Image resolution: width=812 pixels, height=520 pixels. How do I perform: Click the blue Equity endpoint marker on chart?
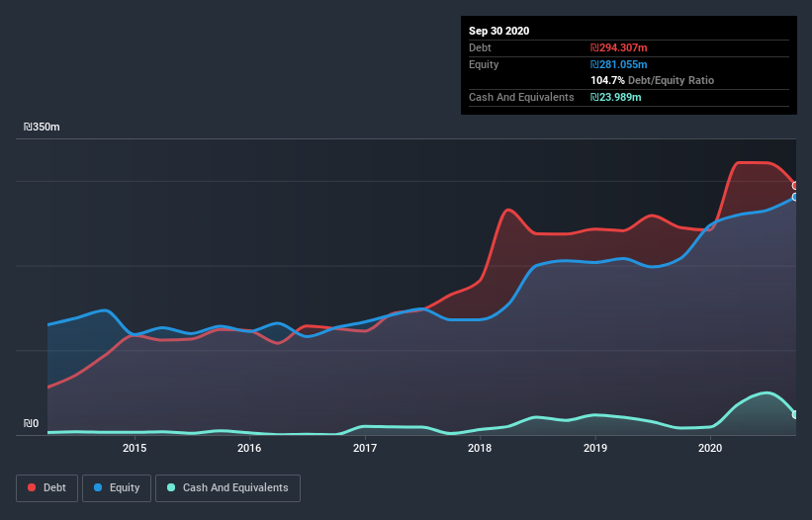795,197
